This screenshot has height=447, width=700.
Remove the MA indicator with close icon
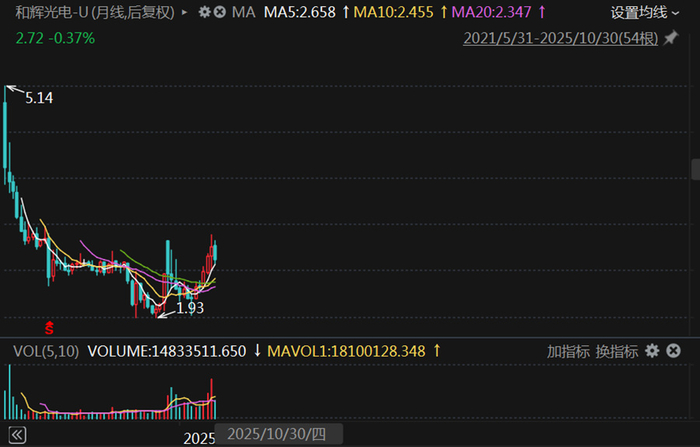pos(220,12)
